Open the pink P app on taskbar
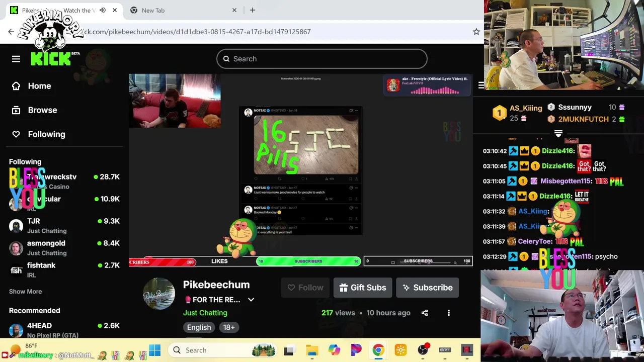This screenshot has height=362, width=644. click(356, 350)
